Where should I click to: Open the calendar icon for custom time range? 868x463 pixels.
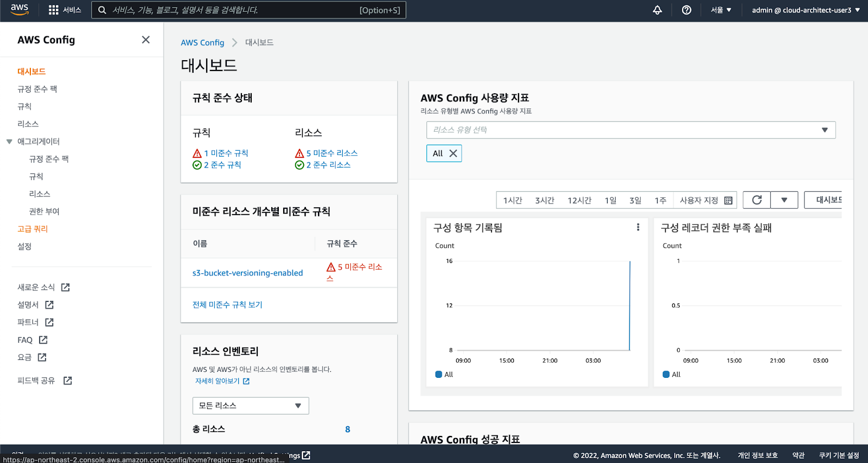coord(728,201)
